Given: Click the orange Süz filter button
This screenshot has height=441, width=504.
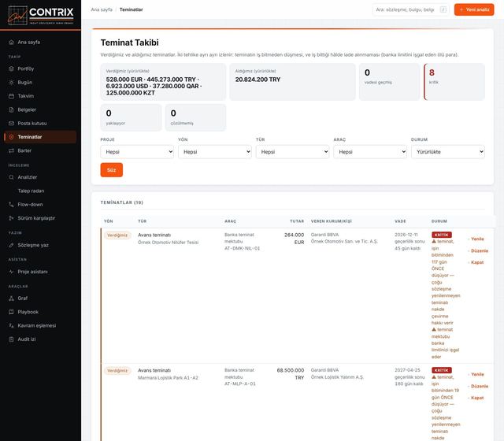Looking at the screenshot, I should click(x=112, y=170).
